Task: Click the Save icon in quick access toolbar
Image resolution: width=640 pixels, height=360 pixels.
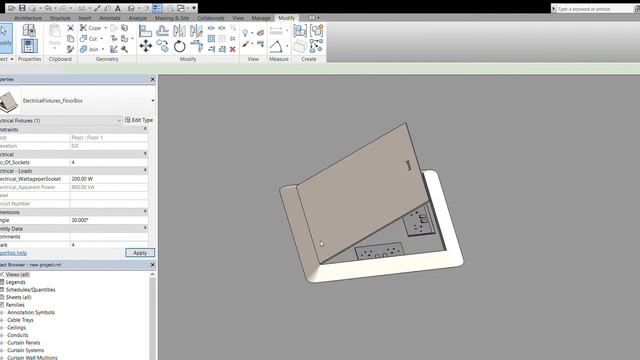Action: click(x=22, y=8)
